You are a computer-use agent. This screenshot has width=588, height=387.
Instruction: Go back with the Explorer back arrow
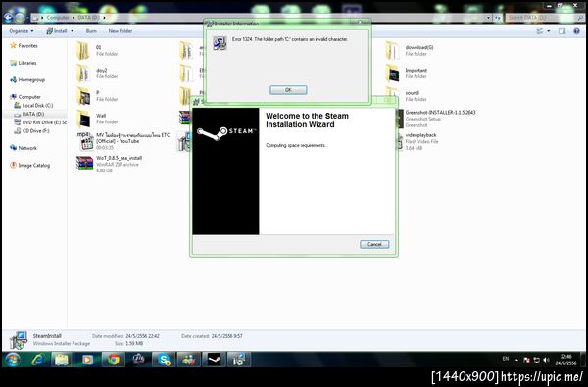pos(8,17)
